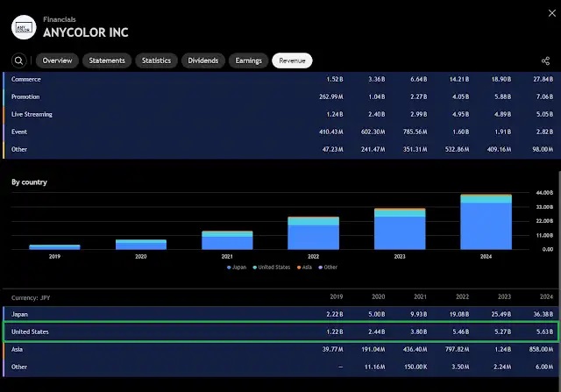Toggle Japan legend item in chart
Screen dimensions: 561x392
[237, 267]
